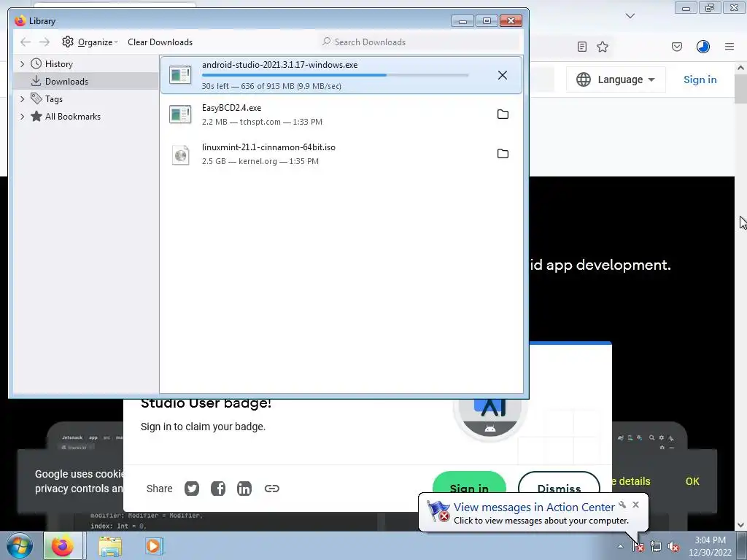The height and width of the screenshot is (560, 747).
Task: Click the android-studio file icon
Action: [181, 75]
